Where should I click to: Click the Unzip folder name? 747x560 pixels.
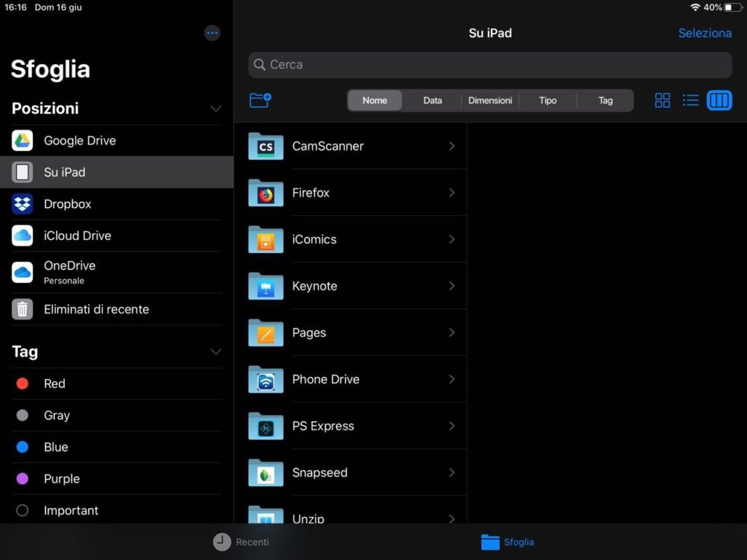[x=309, y=518]
